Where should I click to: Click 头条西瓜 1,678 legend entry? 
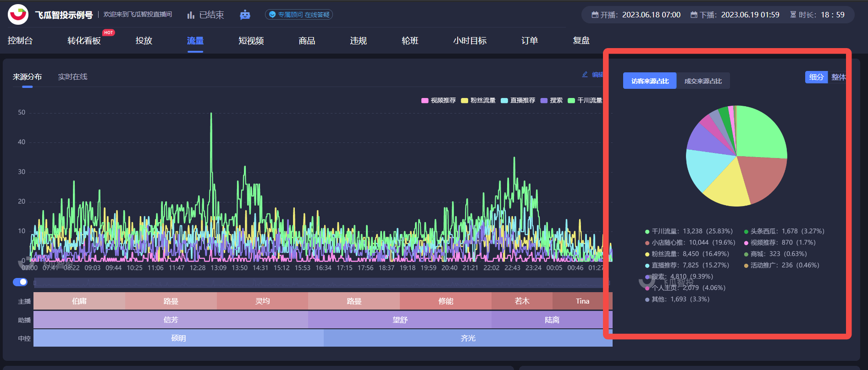[784, 231]
